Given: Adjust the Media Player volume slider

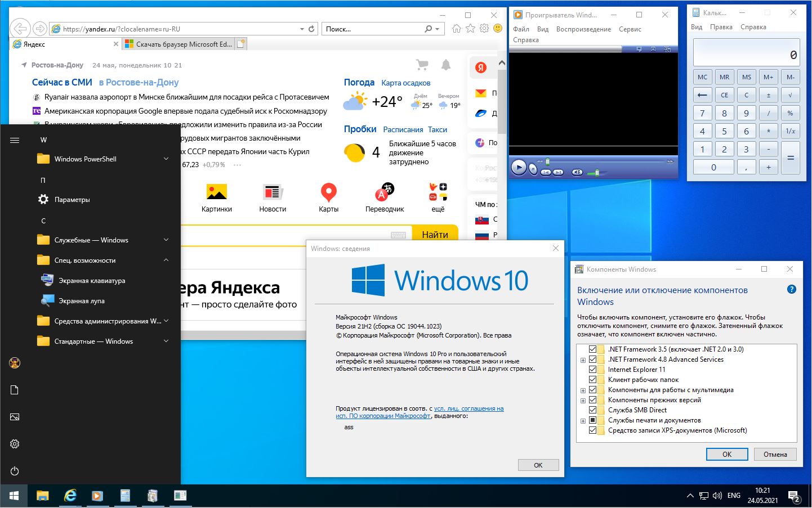Looking at the screenshot, I should [597, 173].
